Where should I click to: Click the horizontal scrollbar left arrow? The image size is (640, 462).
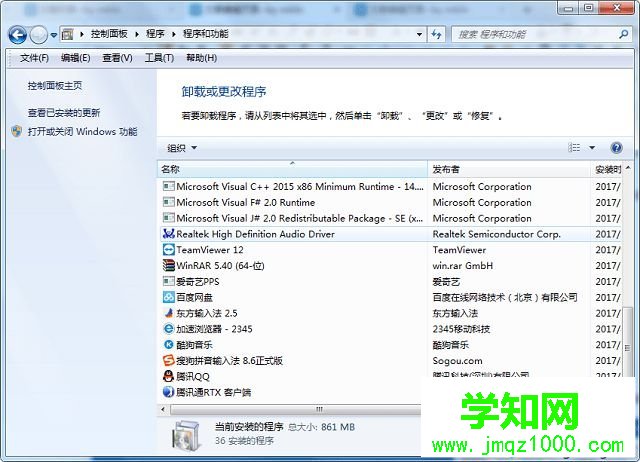pos(163,409)
